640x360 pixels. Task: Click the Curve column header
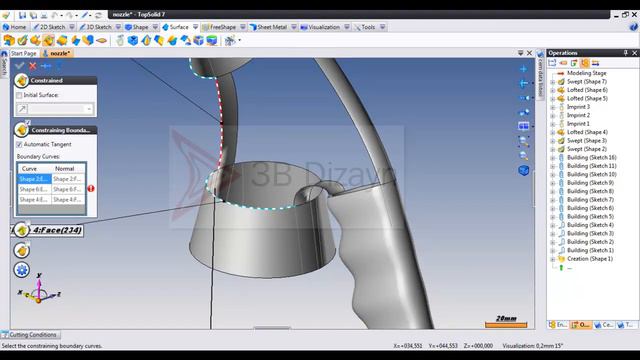coord(34,169)
